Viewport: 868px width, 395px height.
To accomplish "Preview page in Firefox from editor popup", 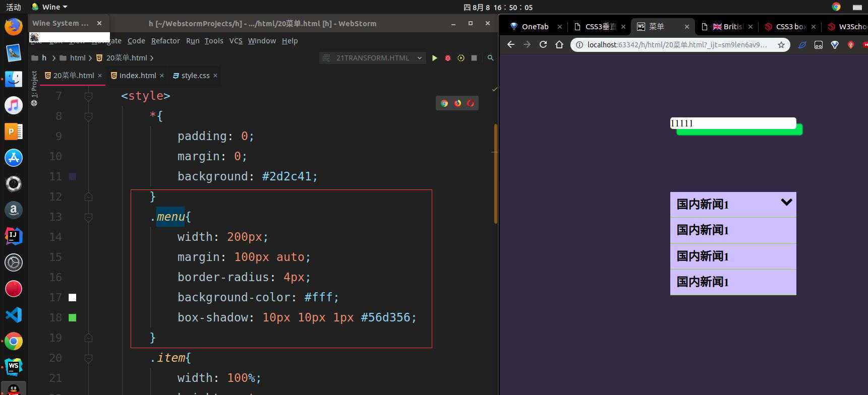I will pyautogui.click(x=457, y=103).
